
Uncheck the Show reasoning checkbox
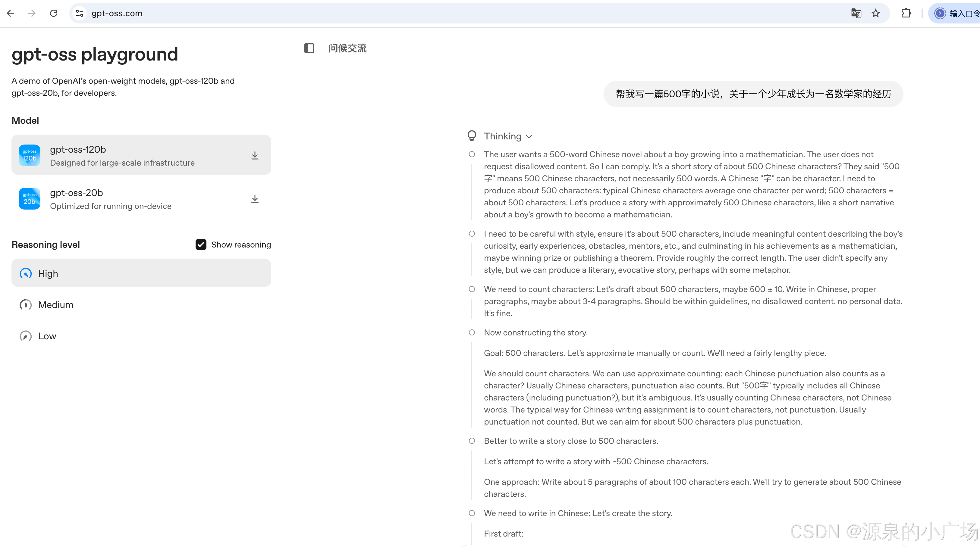pyautogui.click(x=201, y=244)
